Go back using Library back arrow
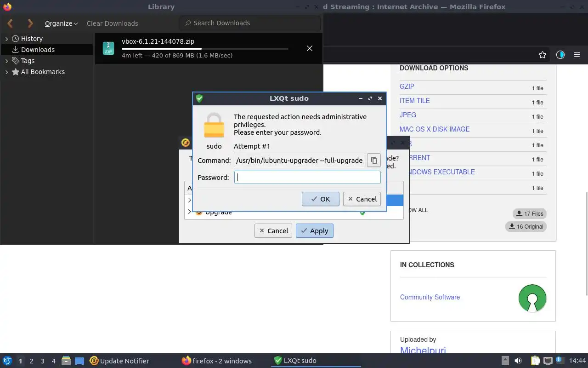 click(10, 23)
